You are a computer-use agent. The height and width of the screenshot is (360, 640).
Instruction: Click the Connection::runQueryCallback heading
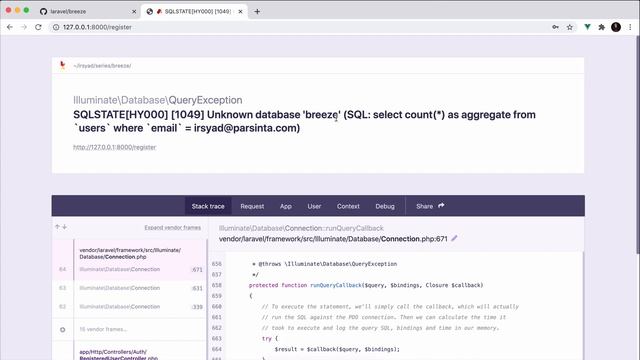pos(301,228)
